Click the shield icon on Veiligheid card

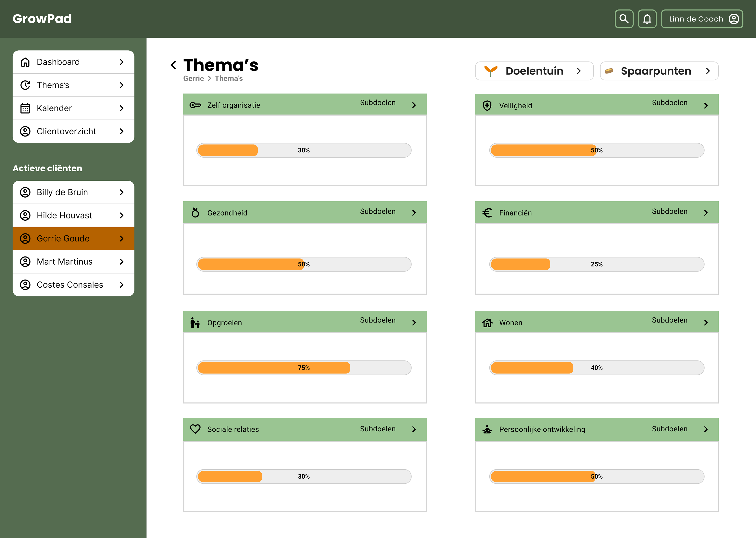point(487,106)
